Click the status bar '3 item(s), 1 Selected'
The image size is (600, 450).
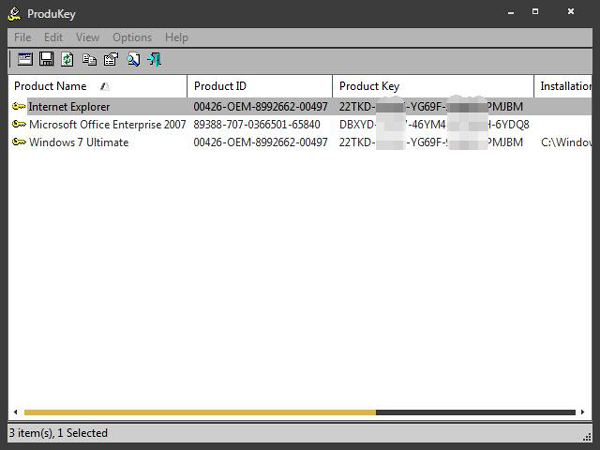click(x=58, y=433)
